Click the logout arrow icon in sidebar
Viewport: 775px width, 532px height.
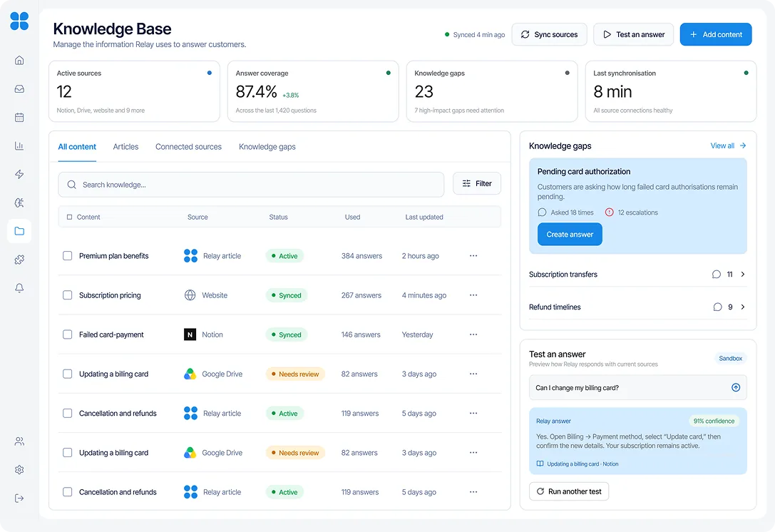click(19, 498)
